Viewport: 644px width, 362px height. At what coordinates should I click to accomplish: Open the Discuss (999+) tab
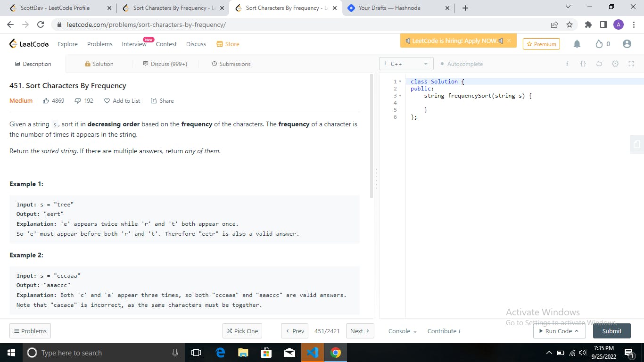pyautogui.click(x=165, y=64)
